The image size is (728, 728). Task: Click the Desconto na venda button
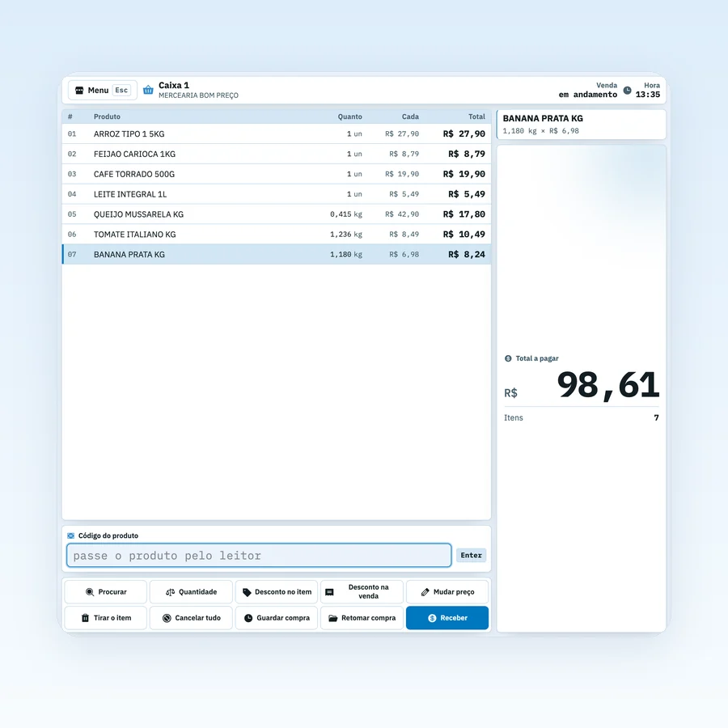click(362, 592)
